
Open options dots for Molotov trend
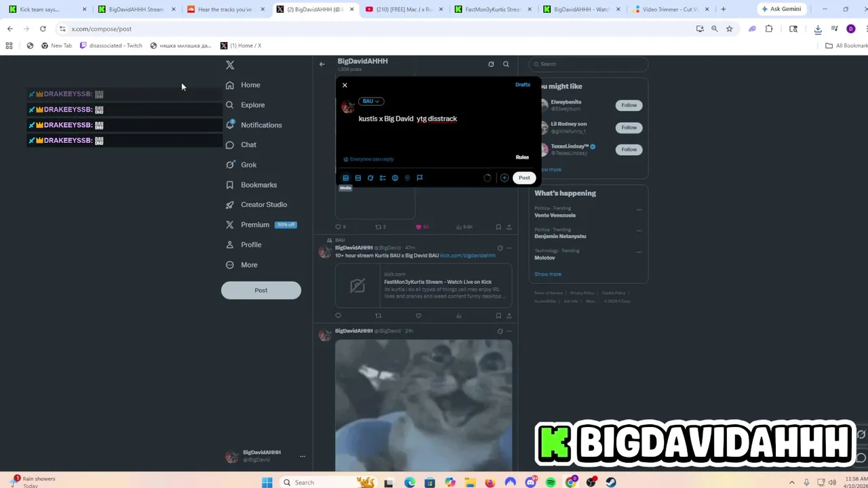pos(639,252)
